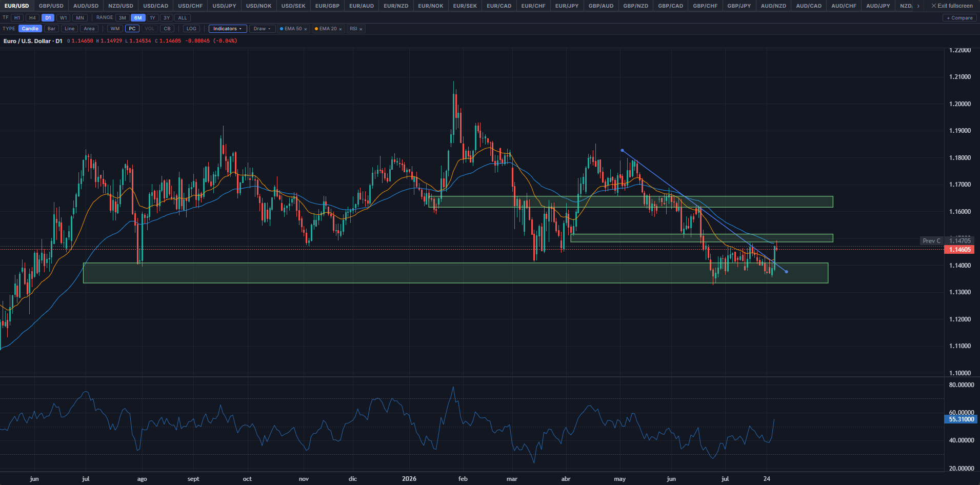Toggle LOG scale
The width and height of the screenshot is (980, 485).
click(191, 29)
